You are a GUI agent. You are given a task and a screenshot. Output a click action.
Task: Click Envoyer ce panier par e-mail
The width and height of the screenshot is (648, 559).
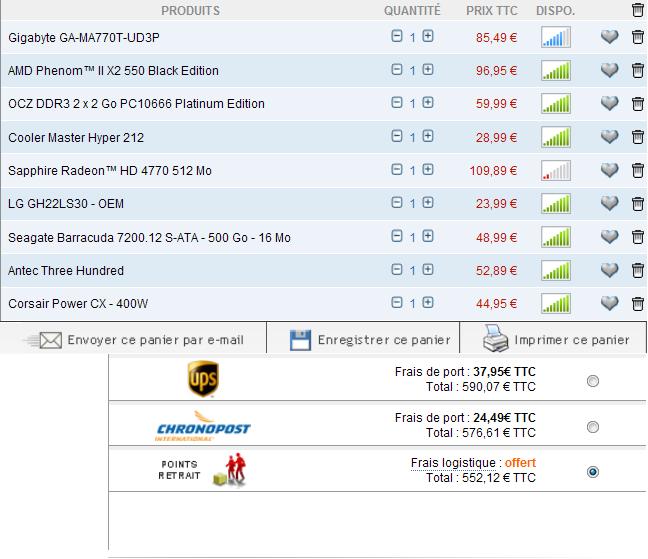[133, 340]
